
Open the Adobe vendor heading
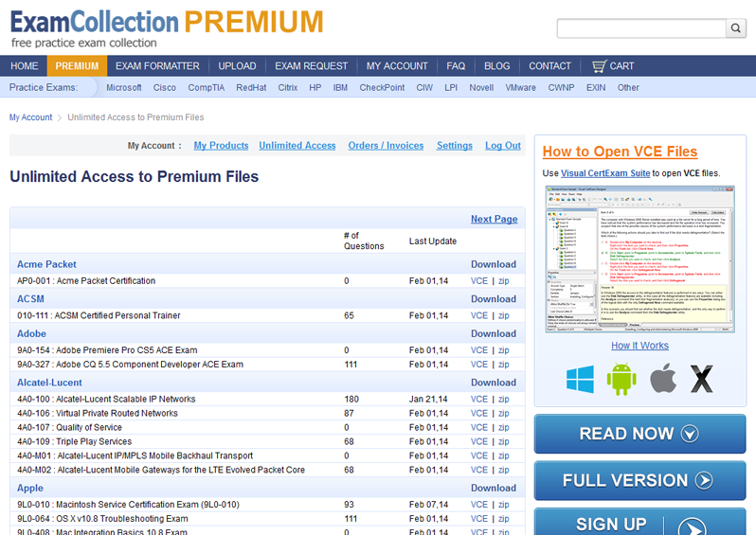[x=31, y=333]
